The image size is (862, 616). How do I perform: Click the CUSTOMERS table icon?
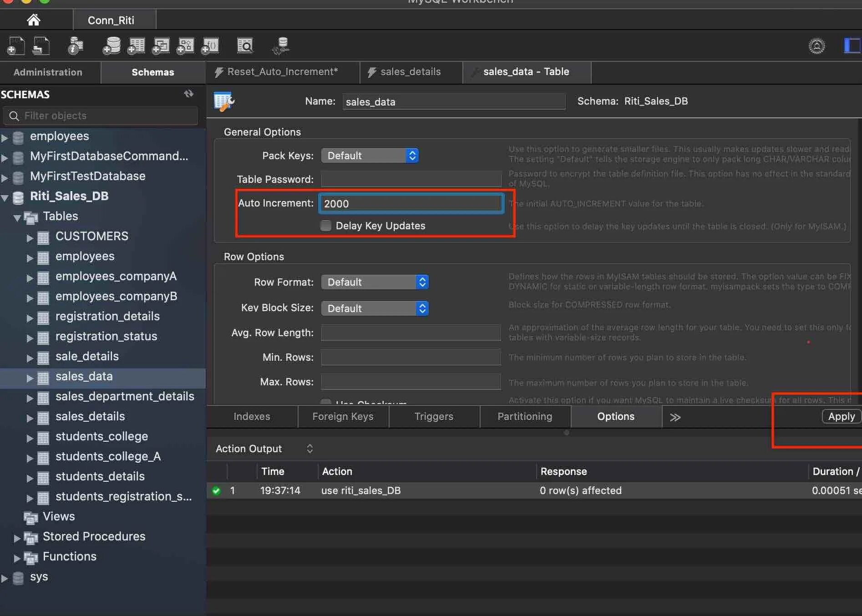pos(43,237)
